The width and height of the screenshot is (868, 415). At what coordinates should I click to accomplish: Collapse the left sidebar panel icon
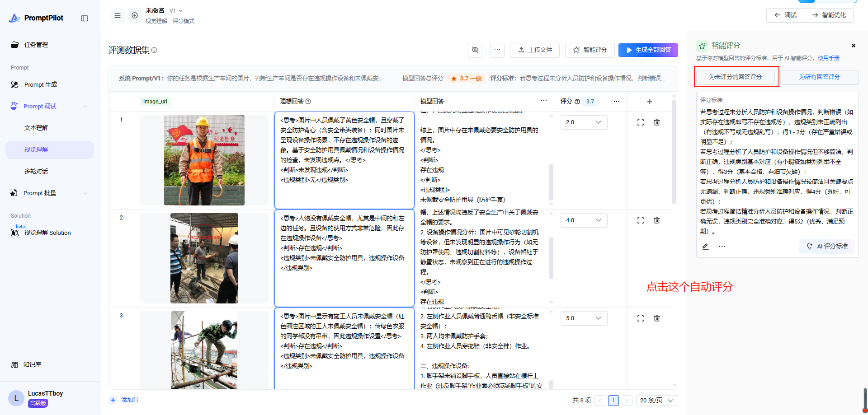85,18
